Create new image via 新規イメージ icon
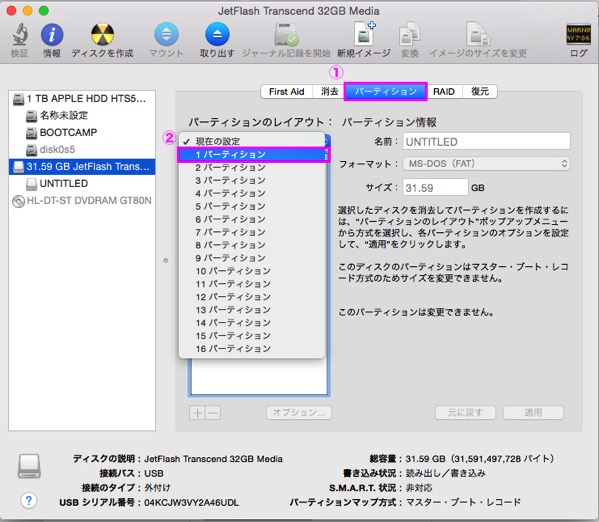 click(364, 34)
